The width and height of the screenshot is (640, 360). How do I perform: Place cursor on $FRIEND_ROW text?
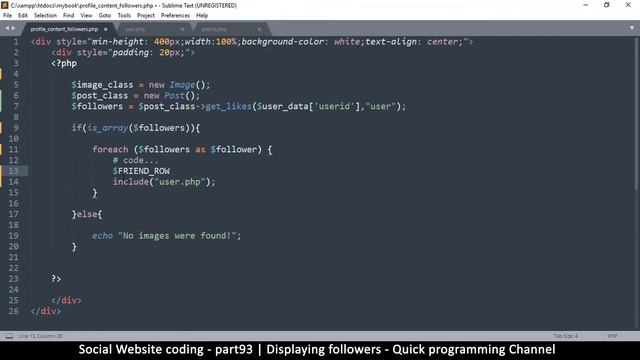[x=141, y=171]
